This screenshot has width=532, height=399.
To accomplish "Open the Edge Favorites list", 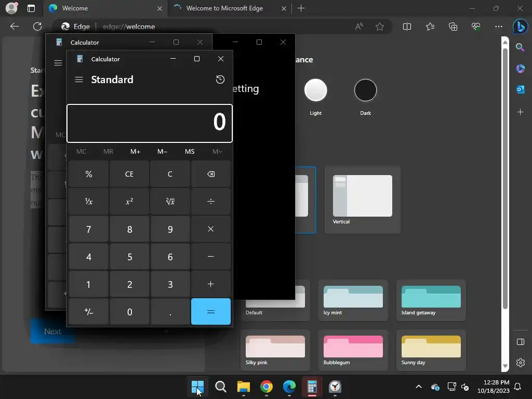I will 430,26.
